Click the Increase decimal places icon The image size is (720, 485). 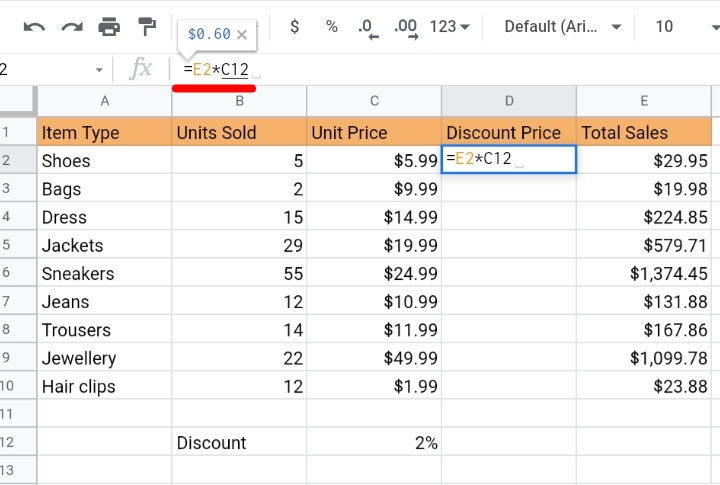406,28
